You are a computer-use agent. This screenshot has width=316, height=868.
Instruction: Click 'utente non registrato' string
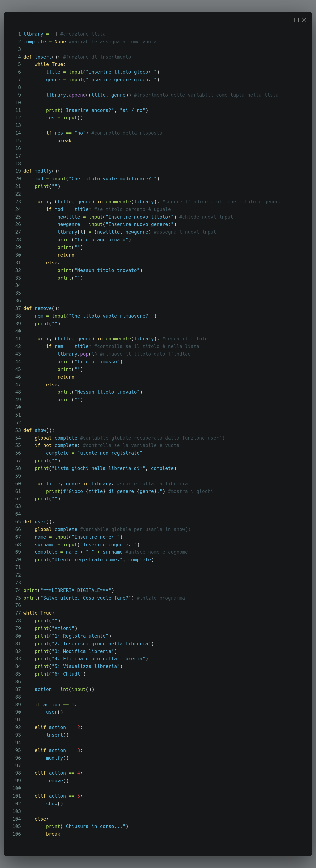click(x=110, y=453)
